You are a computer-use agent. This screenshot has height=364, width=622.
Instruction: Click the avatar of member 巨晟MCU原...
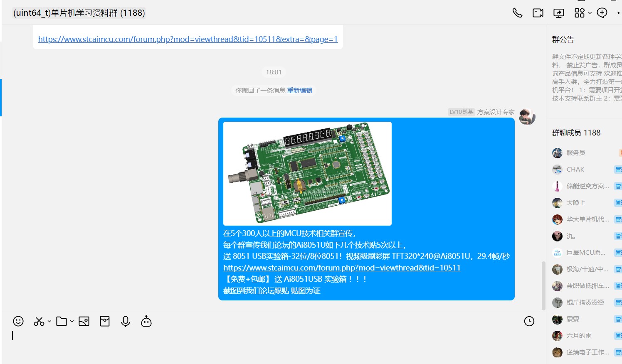coord(558,253)
